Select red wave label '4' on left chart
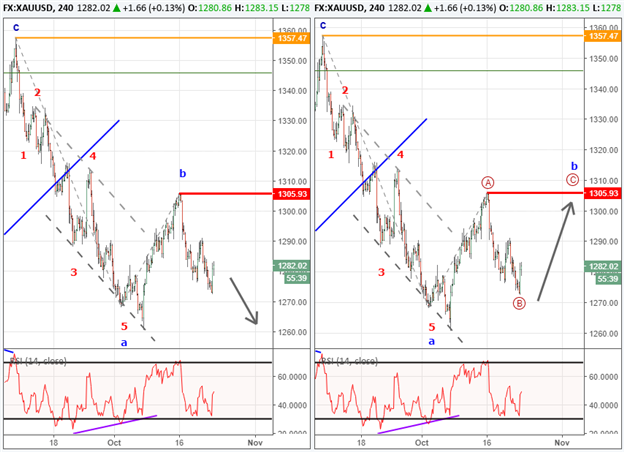This screenshot has height=452, width=624. click(92, 156)
